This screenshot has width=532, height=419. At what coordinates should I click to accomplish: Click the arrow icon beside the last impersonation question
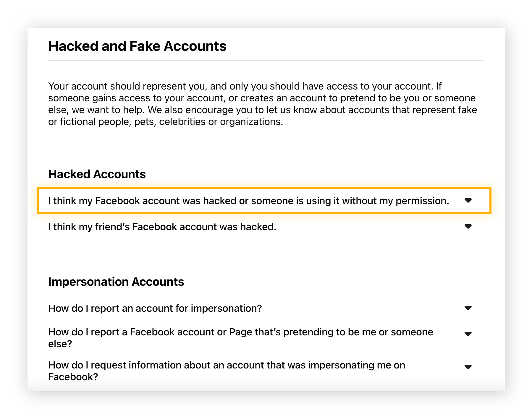(468, 367)
